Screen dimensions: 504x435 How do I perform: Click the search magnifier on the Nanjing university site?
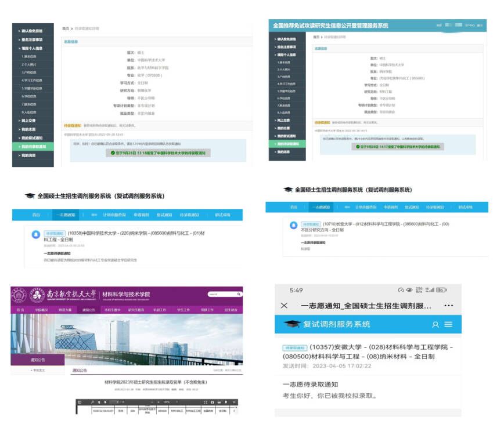[239, 294]
